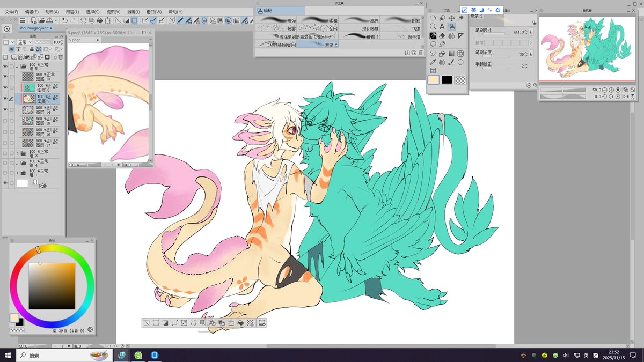Open save dropdown arrow in command bar
The width and height of the screenshot is (644, 362).
click(x=55, y=20)
